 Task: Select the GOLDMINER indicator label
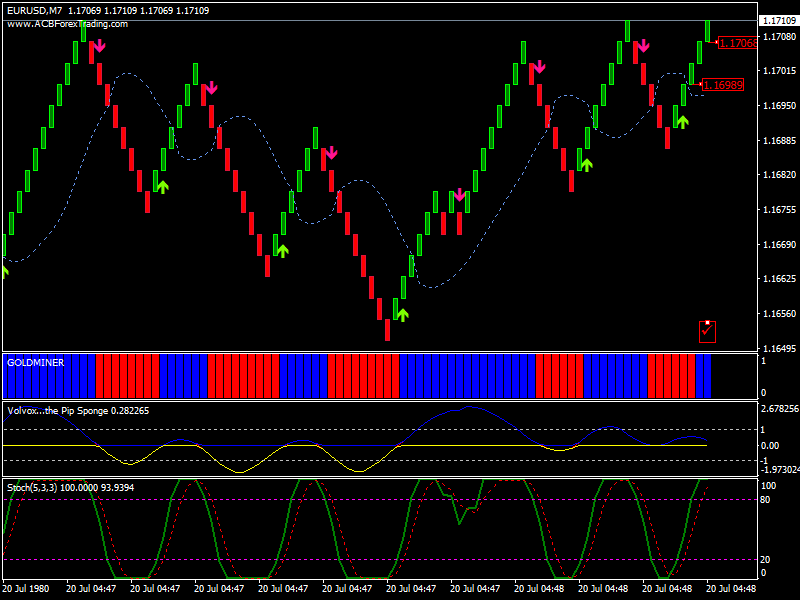click(35, 363)
